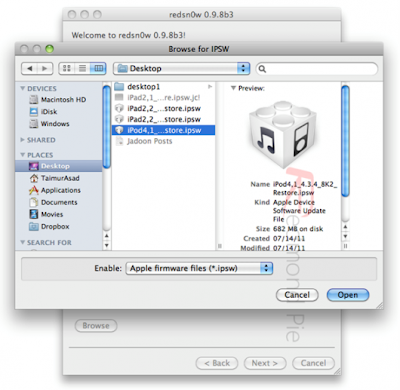Viewport: 400px width, 390px height.
Task: Click the ipsw preview thumbnail
Action: [283, 134]
